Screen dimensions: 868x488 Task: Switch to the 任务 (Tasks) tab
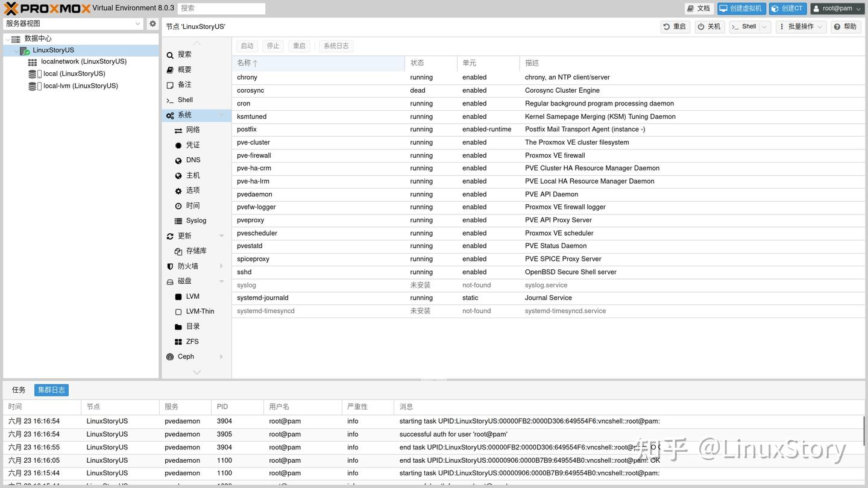click(18, 389)
